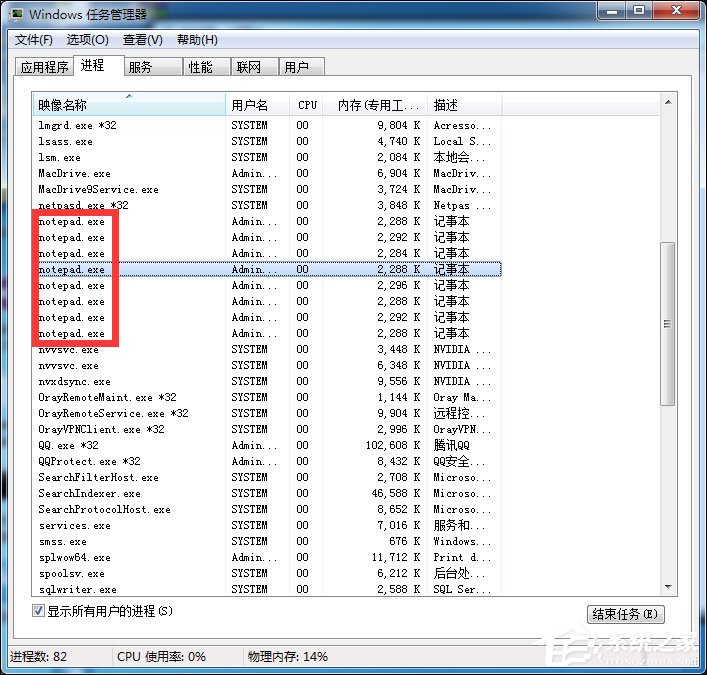Viewport: 707px width, 675px height.
Task: Click 腾讯QQ description cell
Action: [x=451, y=445]
